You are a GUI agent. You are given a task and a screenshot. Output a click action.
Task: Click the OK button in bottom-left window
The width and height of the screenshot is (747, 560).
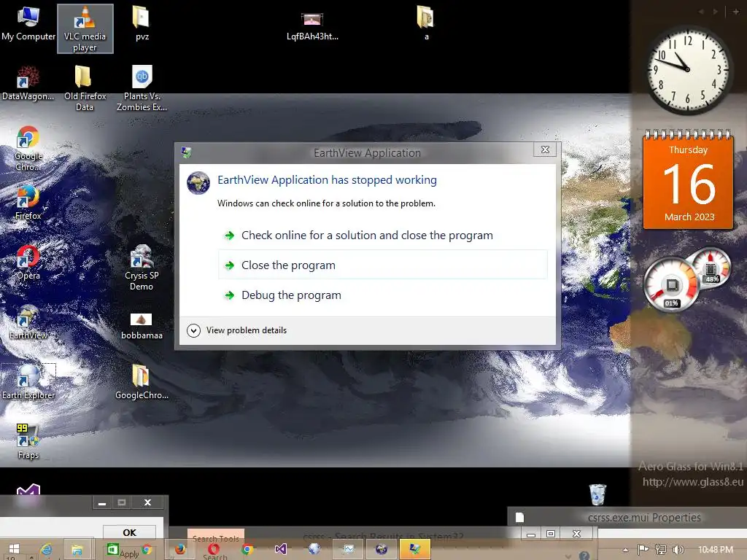(x=129, y=532)
